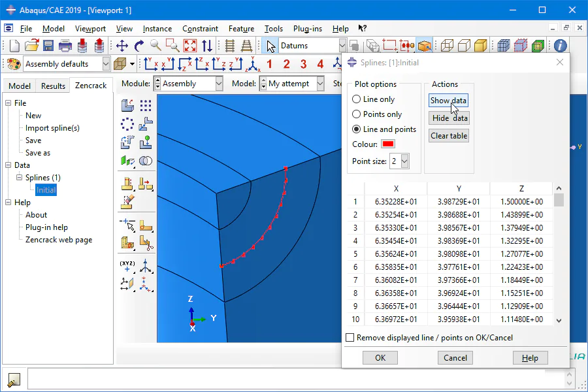Open the Module dropdown showing Assembly
Viewport: 588px width, 392px height.
(x=219, y=83)
